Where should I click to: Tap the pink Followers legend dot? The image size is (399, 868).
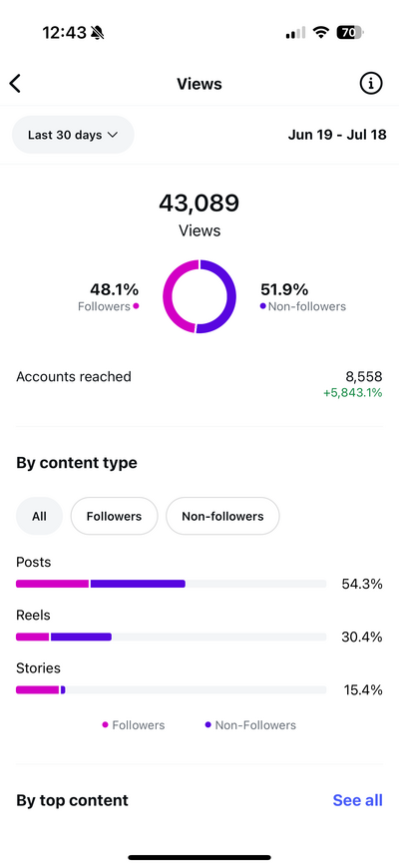[105, 724]
